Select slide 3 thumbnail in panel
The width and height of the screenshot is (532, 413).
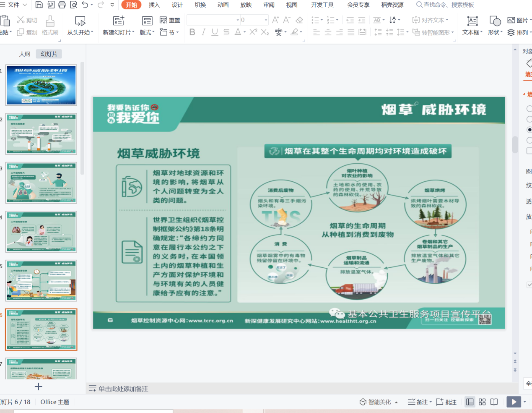(41, 183)
